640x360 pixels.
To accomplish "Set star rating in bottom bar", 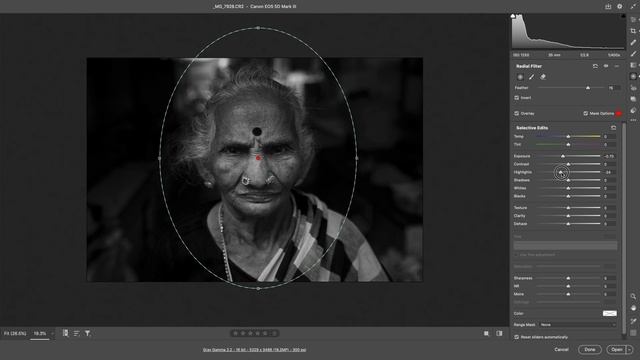I will click(x=254, y=333).
